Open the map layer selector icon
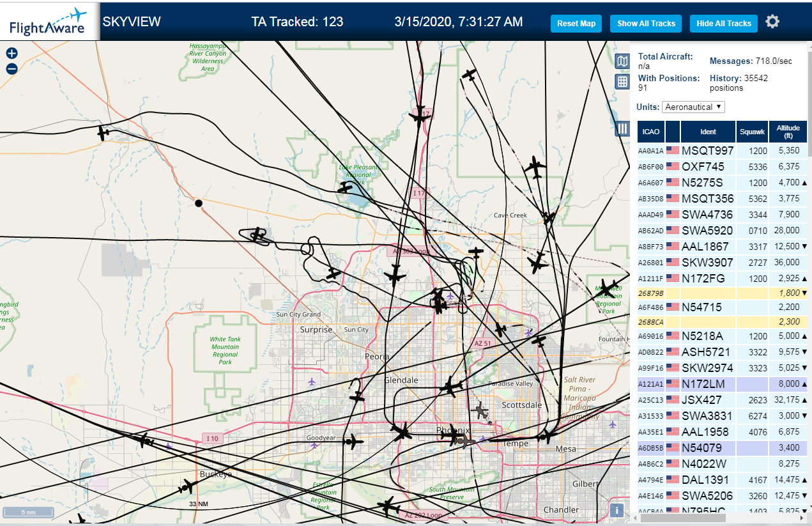Screen dimensions: 812x526 (x=622, y=61)
